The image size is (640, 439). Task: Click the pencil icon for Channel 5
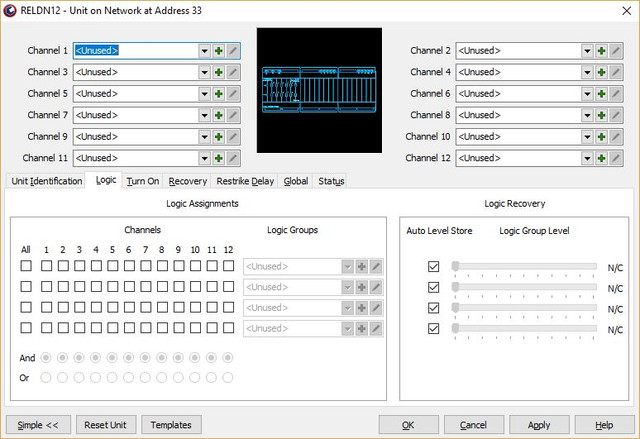click(x=233, y=94)
